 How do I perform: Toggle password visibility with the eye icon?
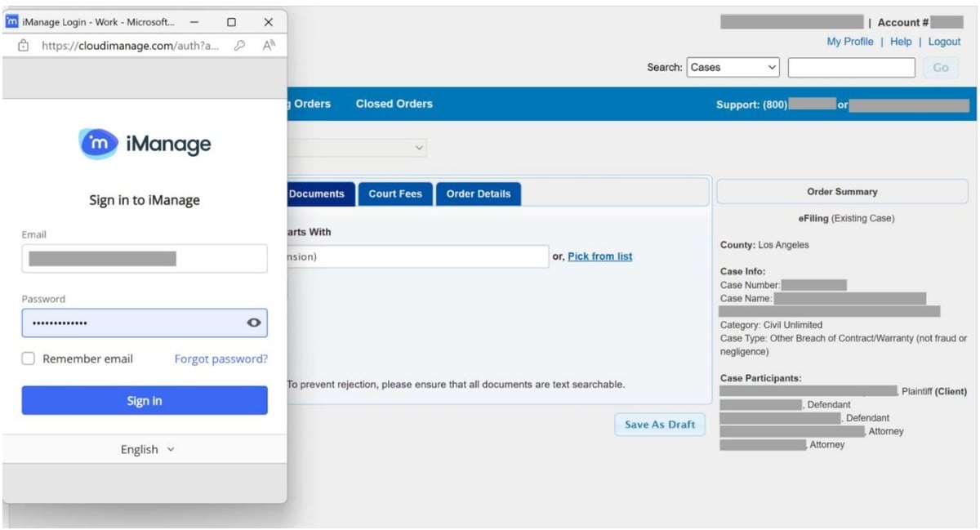pyautogui.click(x=253, y=322)
